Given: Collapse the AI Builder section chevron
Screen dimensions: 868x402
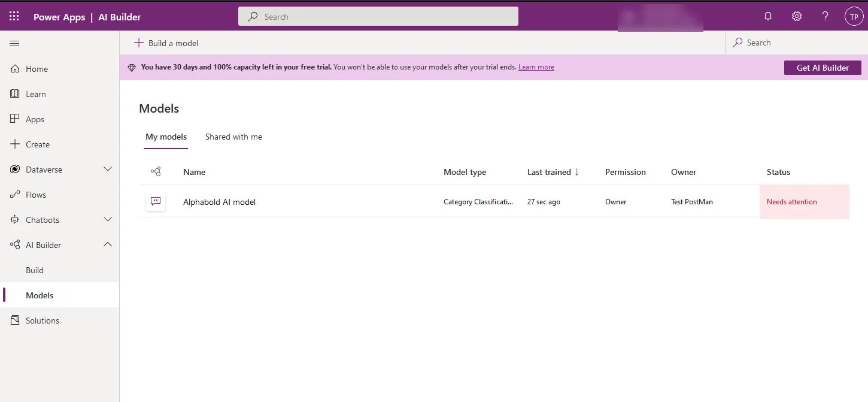Looking at the screenshot, I should tap(108, 245).
